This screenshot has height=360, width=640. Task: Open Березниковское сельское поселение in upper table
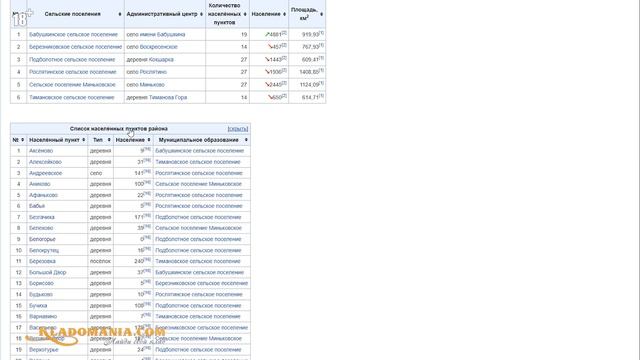(76, 47)
